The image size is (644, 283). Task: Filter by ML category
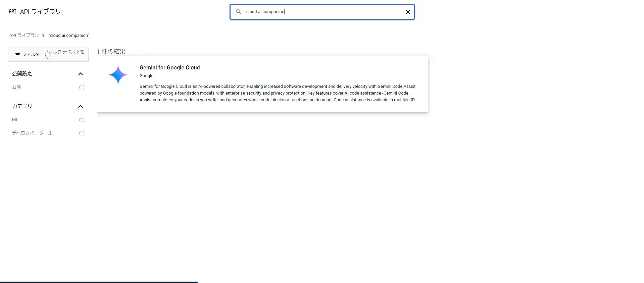click(48, 120)
